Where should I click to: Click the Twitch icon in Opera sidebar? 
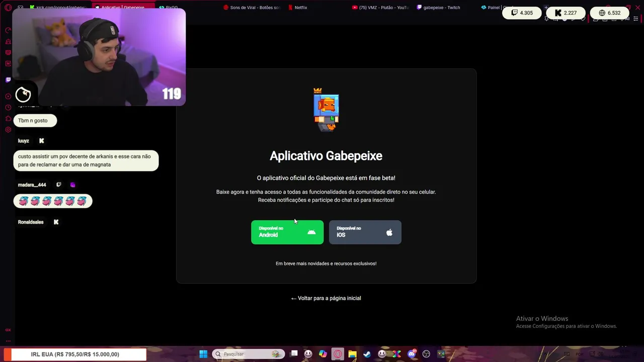[x=8, y=79]
